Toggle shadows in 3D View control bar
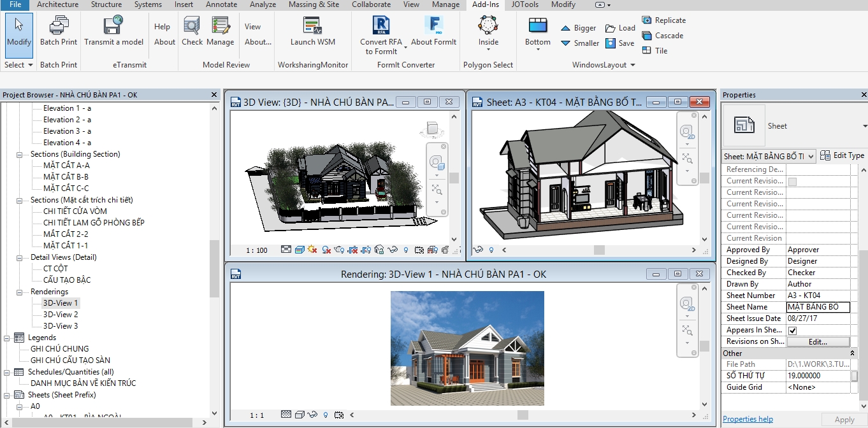The width and height of the screenshot is (868, 428). pos(326,250)
